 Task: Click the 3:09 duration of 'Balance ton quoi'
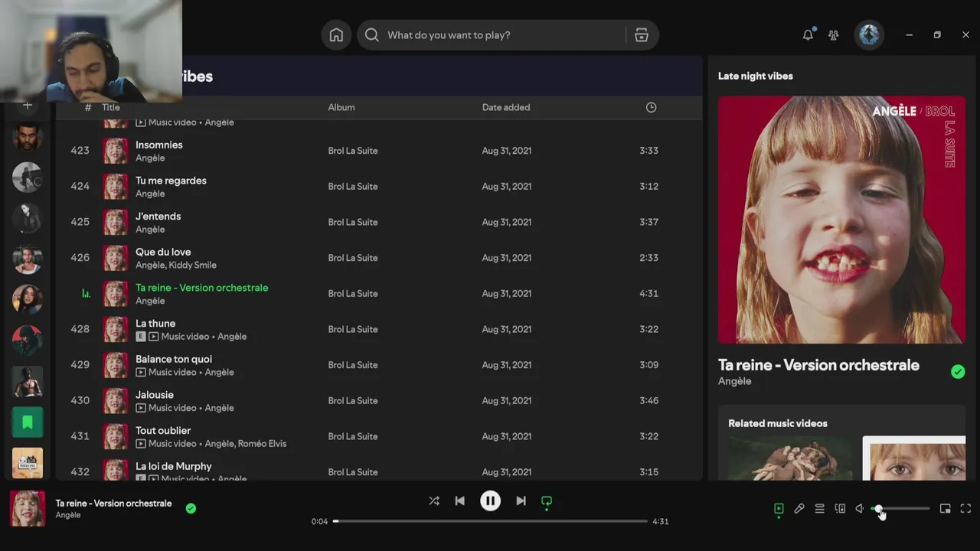[648, 365]
